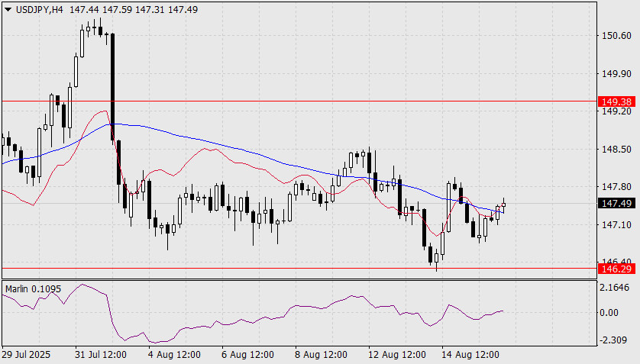Select the 147.80 price axis label
Screen dimensions: 640x364
tap(616, 187)
